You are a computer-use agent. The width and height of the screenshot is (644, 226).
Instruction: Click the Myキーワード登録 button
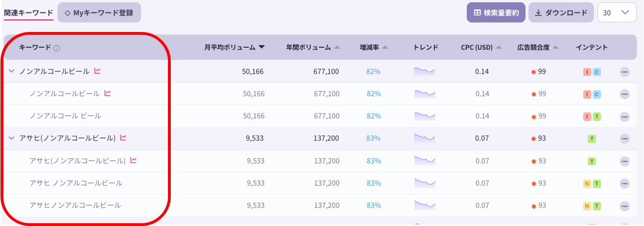point(99,13)
